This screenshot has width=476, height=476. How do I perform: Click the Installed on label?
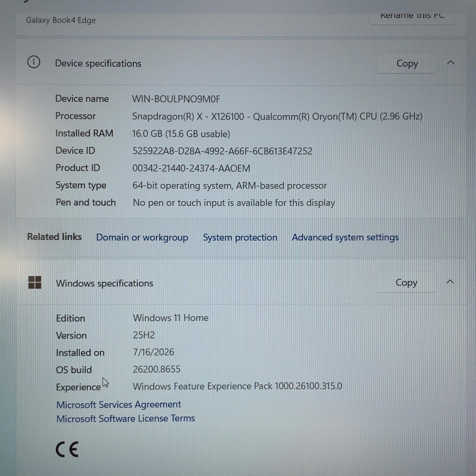coord(80,353)
